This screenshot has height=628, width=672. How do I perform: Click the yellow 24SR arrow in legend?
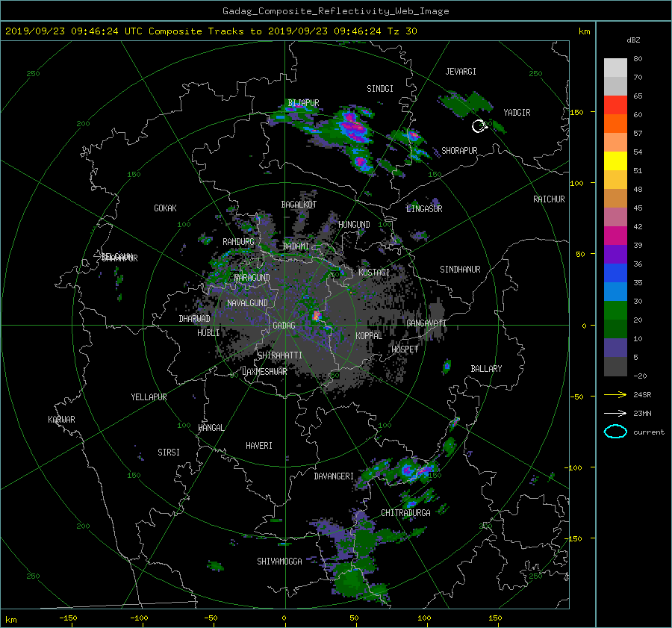point(615,394)
